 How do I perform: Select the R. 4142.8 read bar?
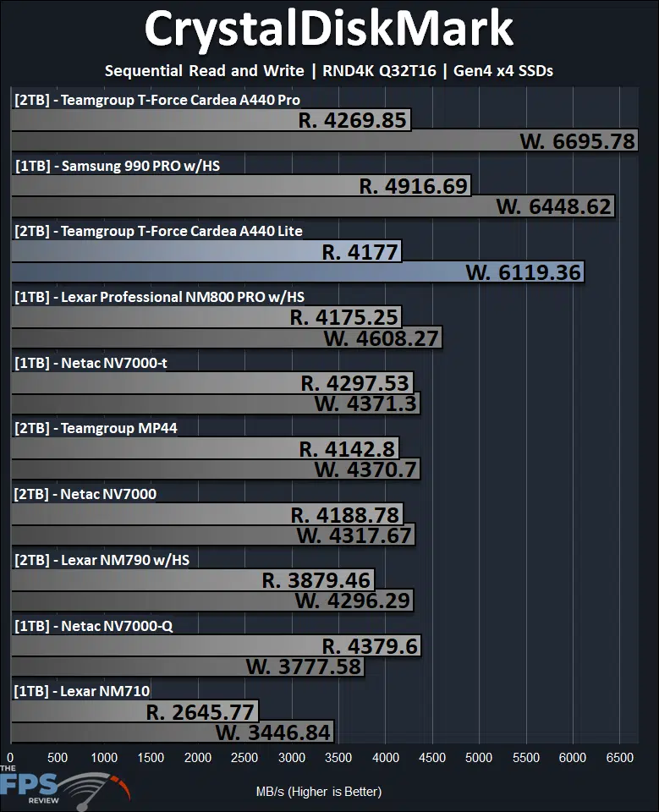point(205,448)
